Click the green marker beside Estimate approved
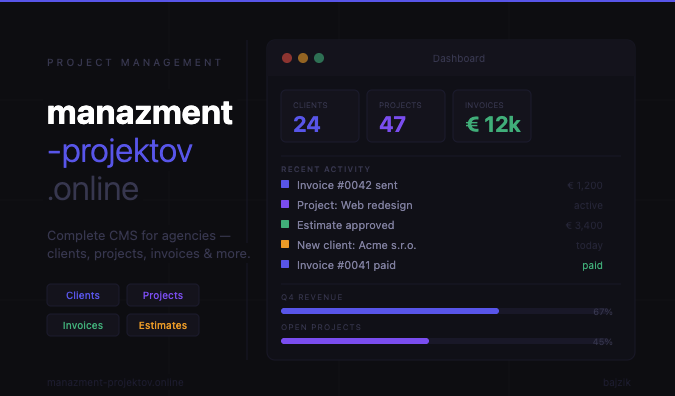This screenshot has height=396, width=675. tap(285, 224)
